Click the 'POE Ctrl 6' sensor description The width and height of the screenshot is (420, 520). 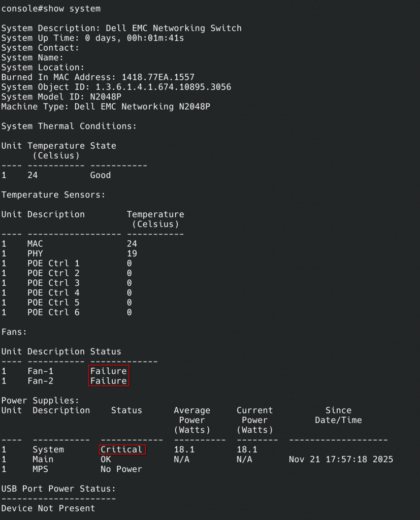[x=53, y=312]
